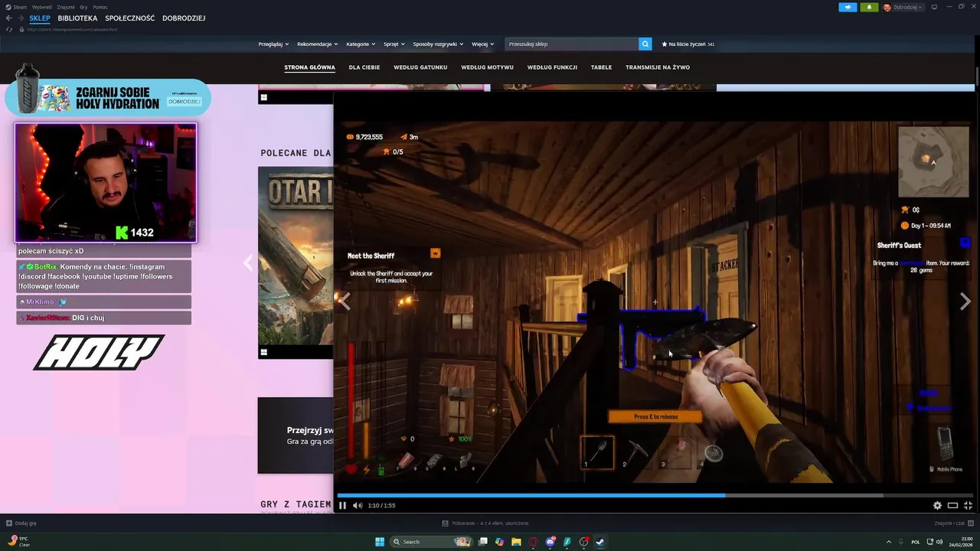Go back with the Steam back arrow
The width and height of the screenshot is (980, 551).
click(x=9, y=18)
